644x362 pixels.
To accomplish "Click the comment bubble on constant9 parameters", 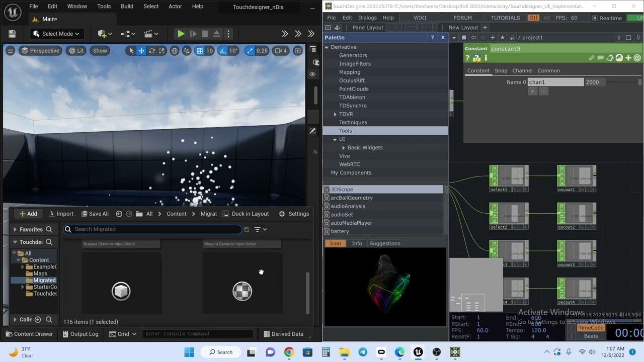I will pyautogui.click(x=601, y=58).
